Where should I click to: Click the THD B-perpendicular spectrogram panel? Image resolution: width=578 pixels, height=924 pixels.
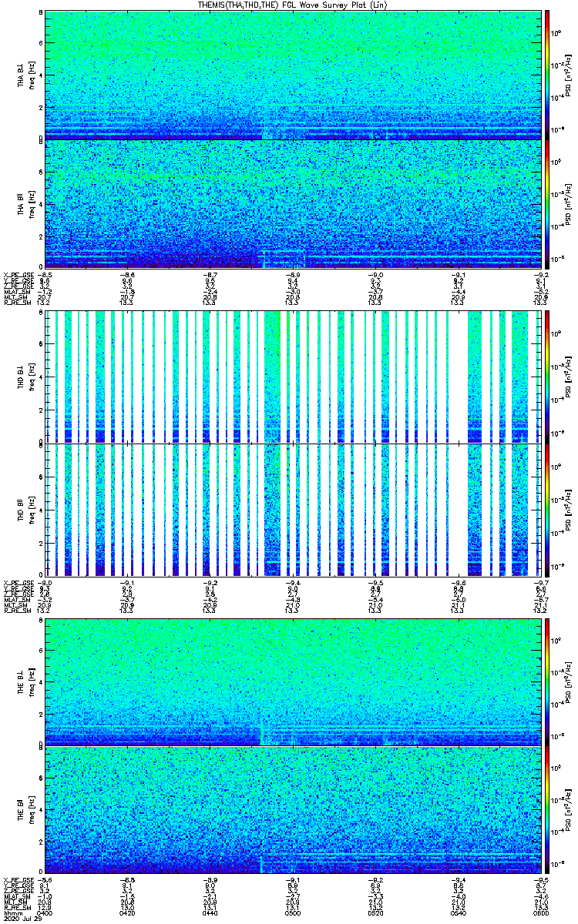tap(292, 377)
